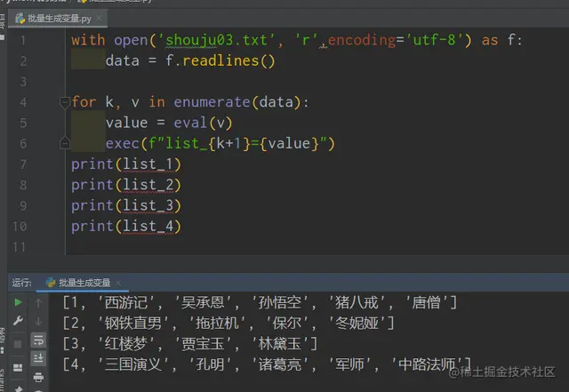Click the output '孙悟空' in console
Screen dimensions: 569x392
click(x=280, y=303)
